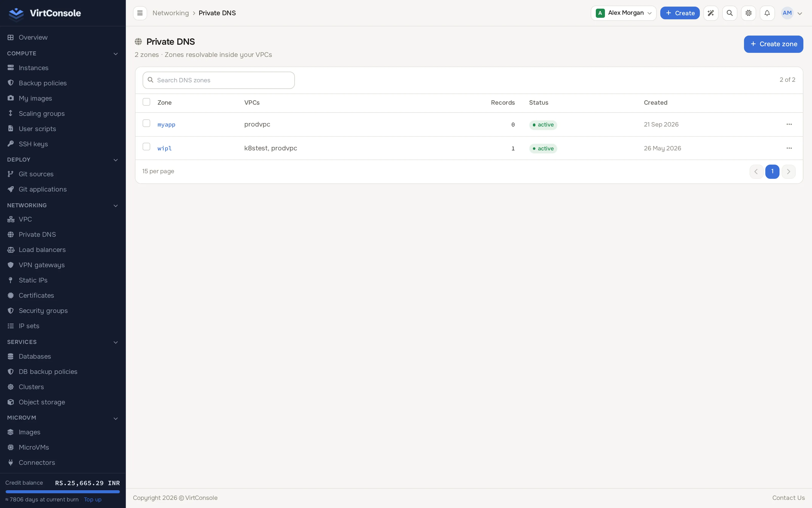Tick the checkbox for myapp zone
Screen dimensions: 812x508
(146, 123)
